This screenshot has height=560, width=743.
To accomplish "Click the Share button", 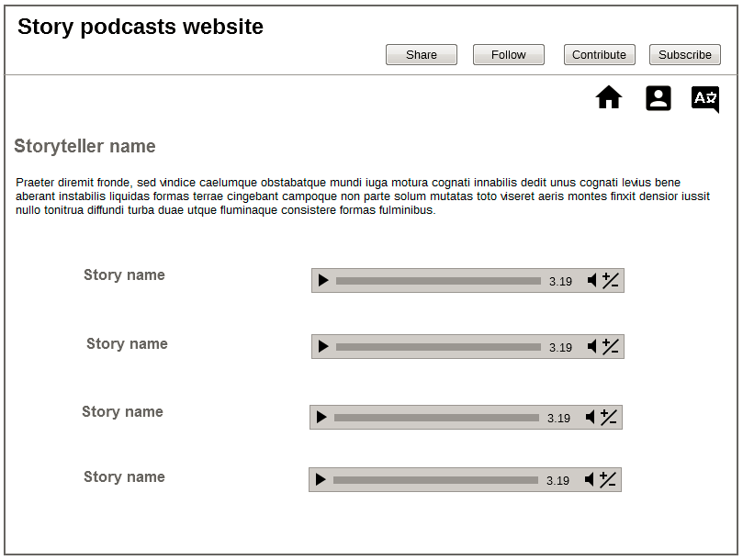I will (x=422, y=55).
